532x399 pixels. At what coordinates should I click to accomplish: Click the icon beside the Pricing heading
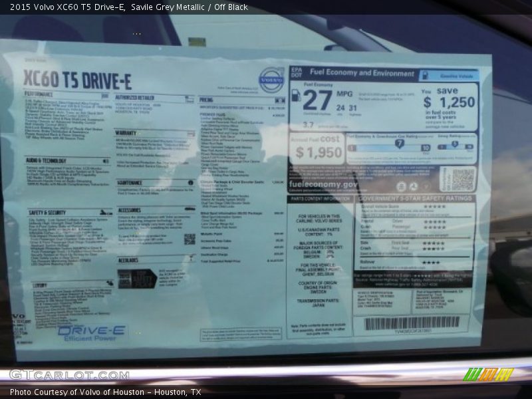point(280,100)
